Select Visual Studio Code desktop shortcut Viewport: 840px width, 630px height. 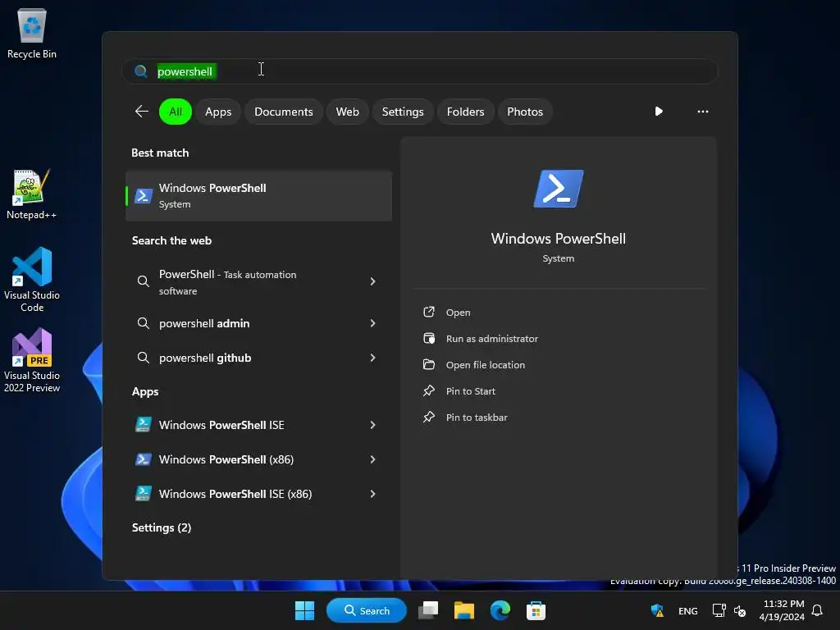tap(32, 279)
